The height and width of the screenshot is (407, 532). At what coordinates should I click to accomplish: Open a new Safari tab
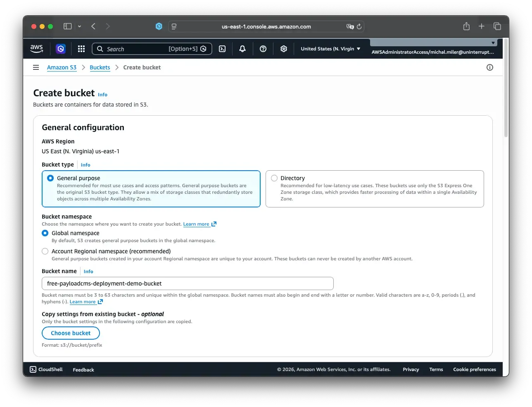482,26
